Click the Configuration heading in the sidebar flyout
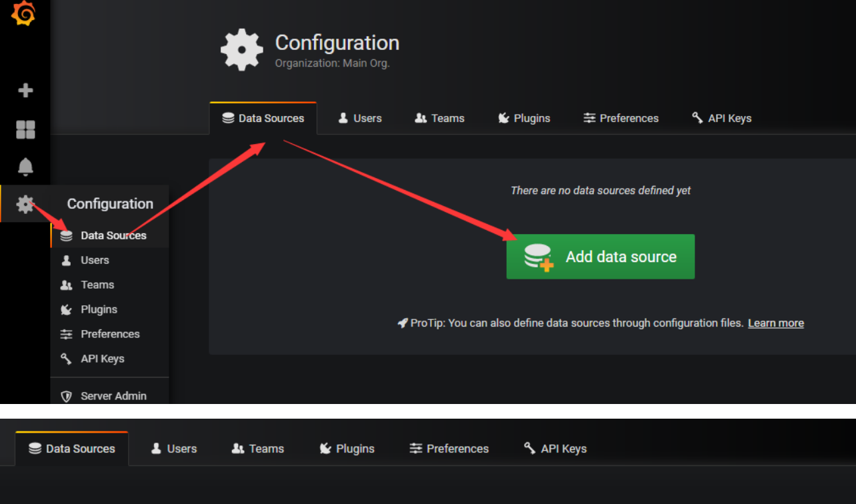Image resolution: width=856 pixels, height=504 pixels. (110, 204)
